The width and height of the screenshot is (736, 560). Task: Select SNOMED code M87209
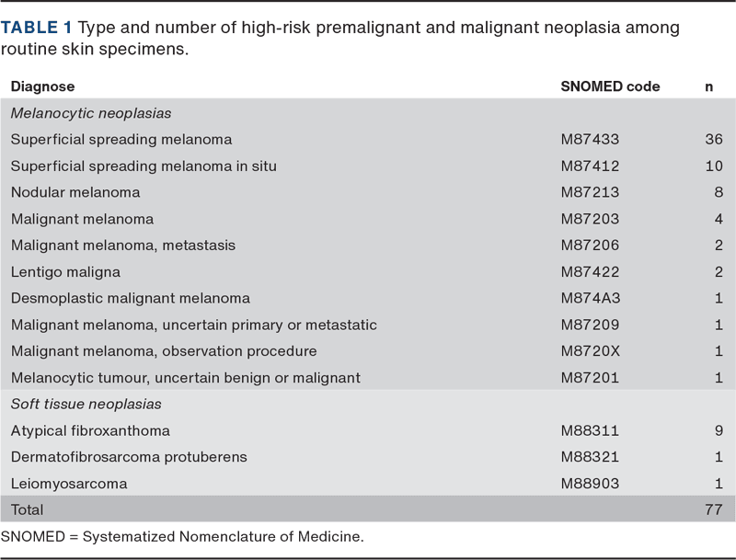(590, 325)
